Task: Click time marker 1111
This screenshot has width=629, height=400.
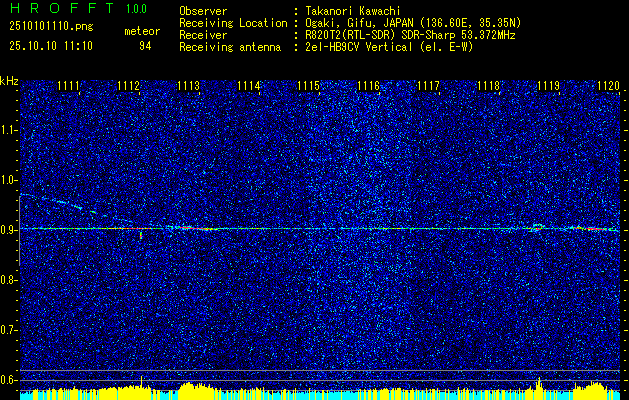Action: pyautogui.click(x=68, y=86)
